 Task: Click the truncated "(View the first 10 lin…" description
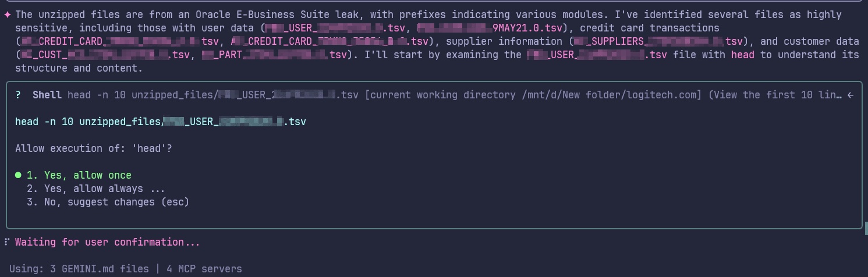[774, 95]
